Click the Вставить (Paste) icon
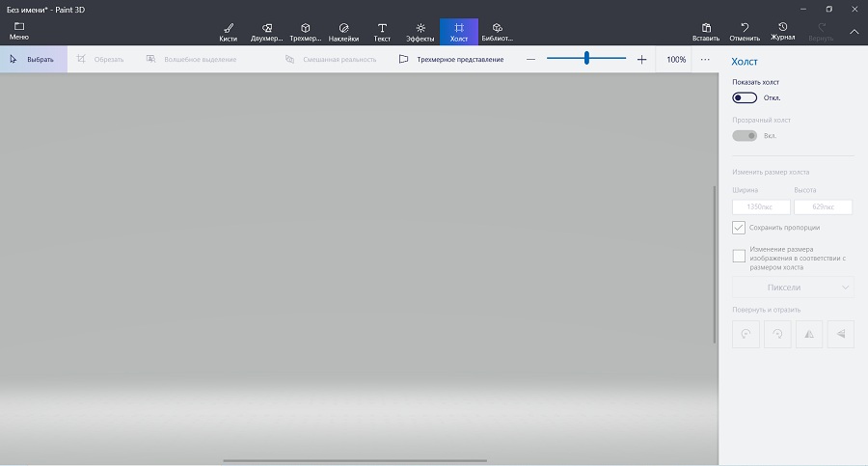The image size is (868, 466). 706,32
